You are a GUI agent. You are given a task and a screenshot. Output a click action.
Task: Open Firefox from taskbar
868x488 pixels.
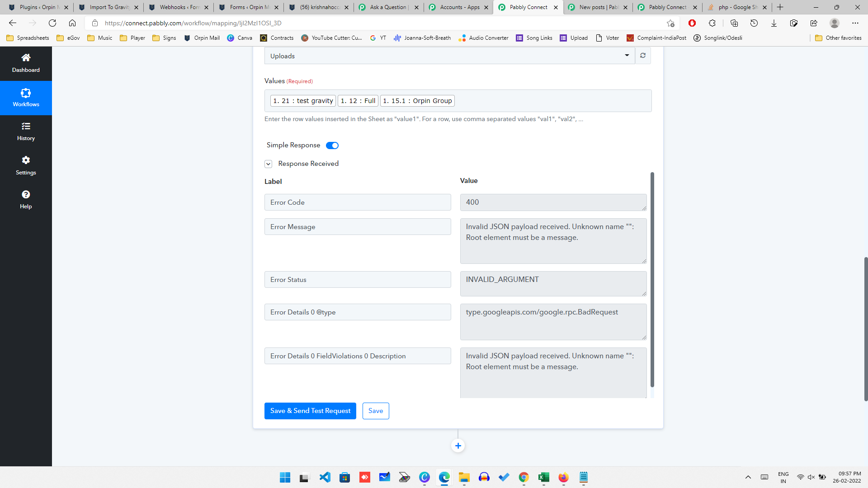point(563,477)
